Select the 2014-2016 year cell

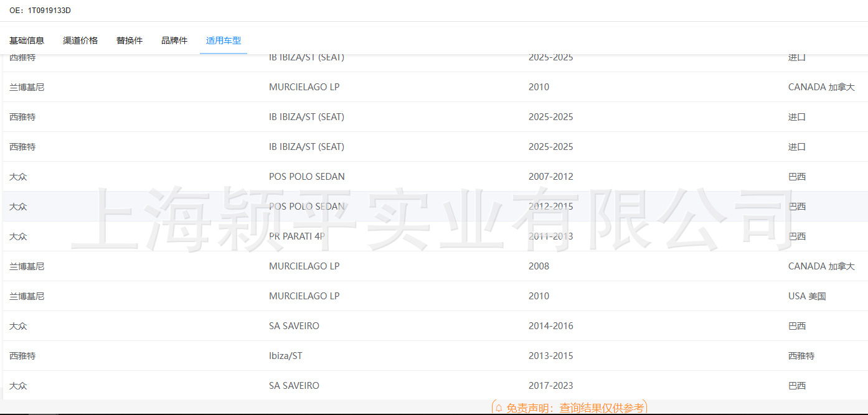pos(551,326)
